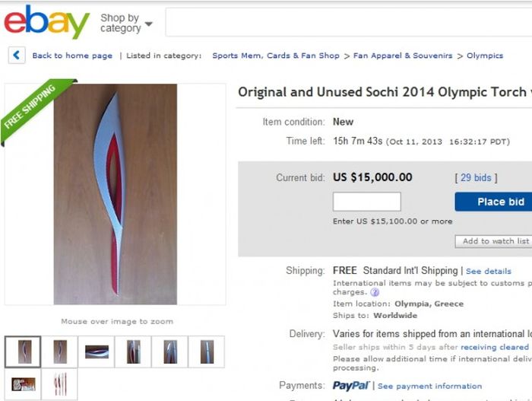Open Fan Apparel & Souvenirs breadcrumb

[x=403, y=56]
